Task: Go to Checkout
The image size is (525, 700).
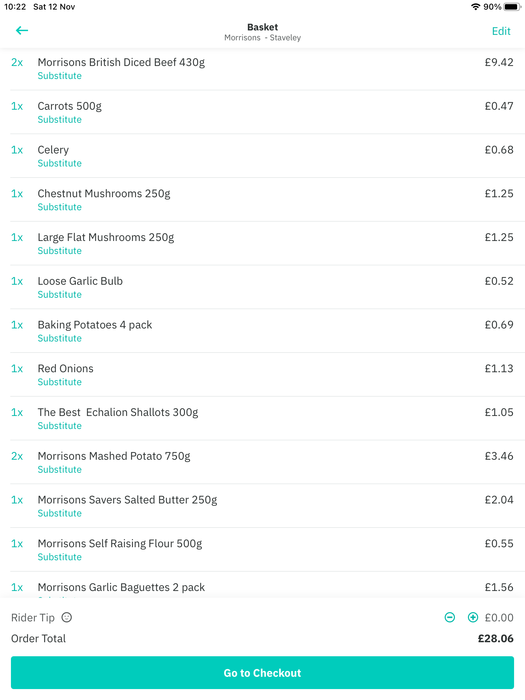Action: 262,673
